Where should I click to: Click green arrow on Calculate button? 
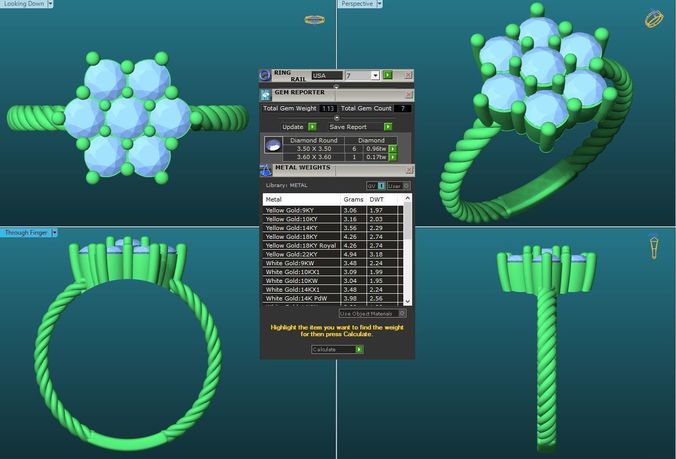[x=359, y=350]
